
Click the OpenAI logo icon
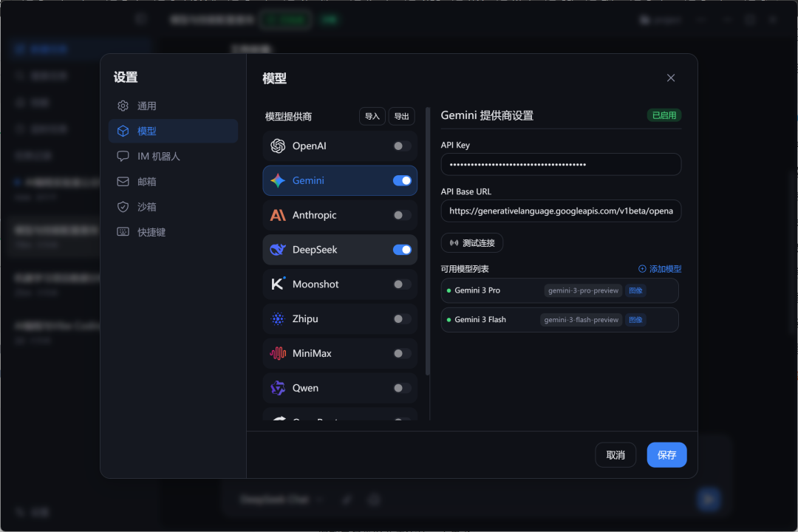(278, 146)
